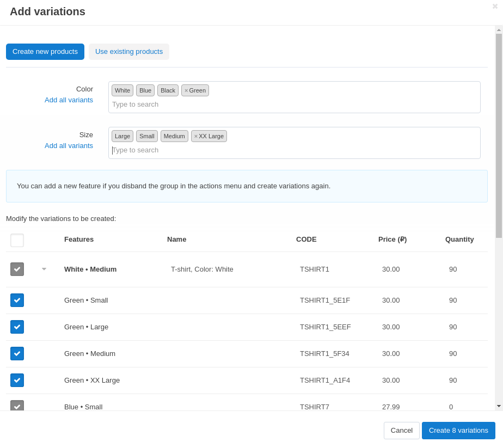Remove the Green color tag
The image size is (503, 448).
(186, 91)
